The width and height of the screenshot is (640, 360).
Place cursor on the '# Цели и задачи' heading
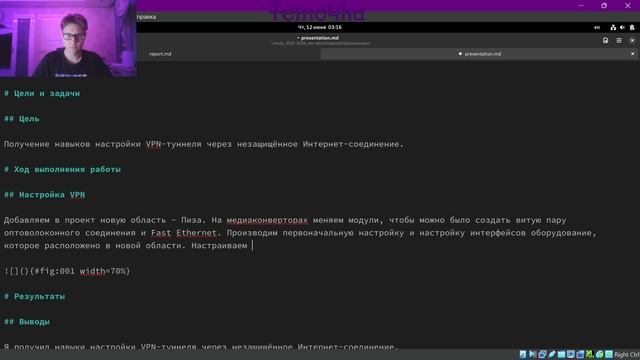coord(42,93)
